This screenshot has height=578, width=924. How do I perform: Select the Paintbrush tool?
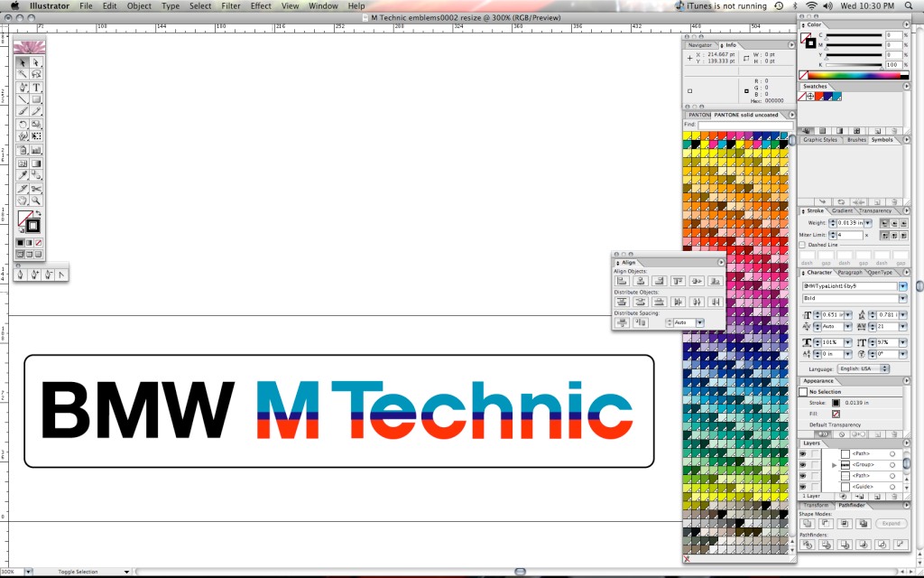(x=23, y=111)
